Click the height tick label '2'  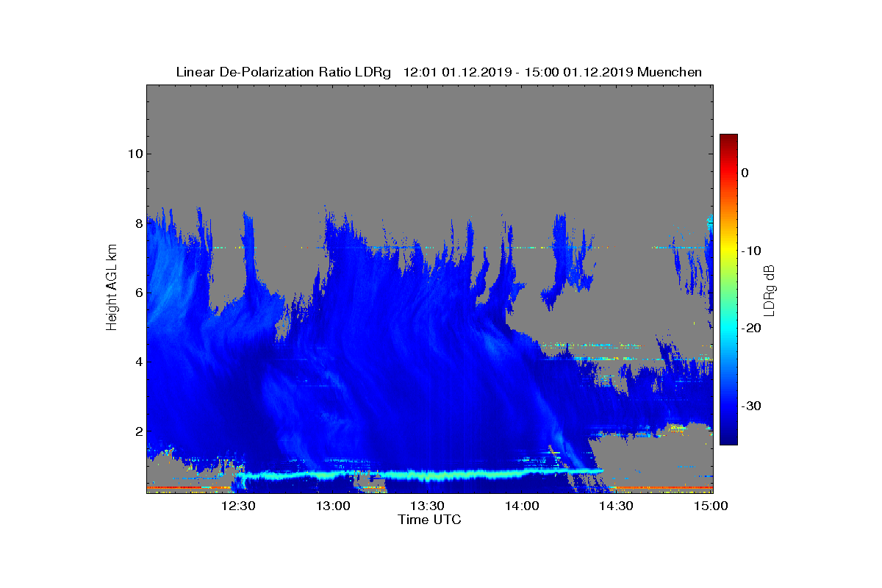[138, 431]
